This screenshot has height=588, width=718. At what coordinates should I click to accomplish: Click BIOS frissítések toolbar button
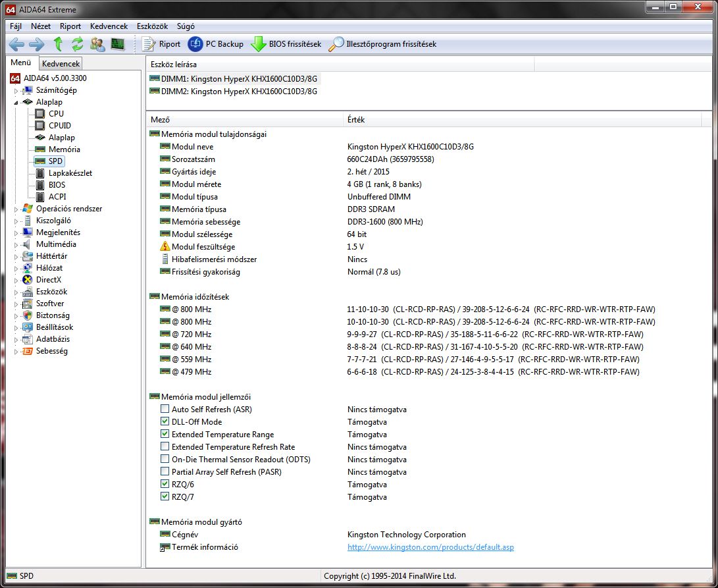(286, 44)
